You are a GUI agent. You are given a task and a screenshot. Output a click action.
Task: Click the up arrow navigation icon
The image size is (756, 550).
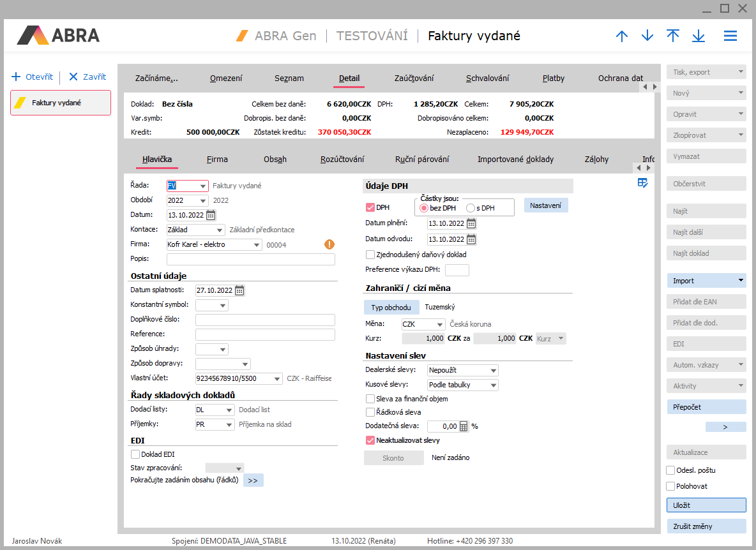click(x=622, y=36)
